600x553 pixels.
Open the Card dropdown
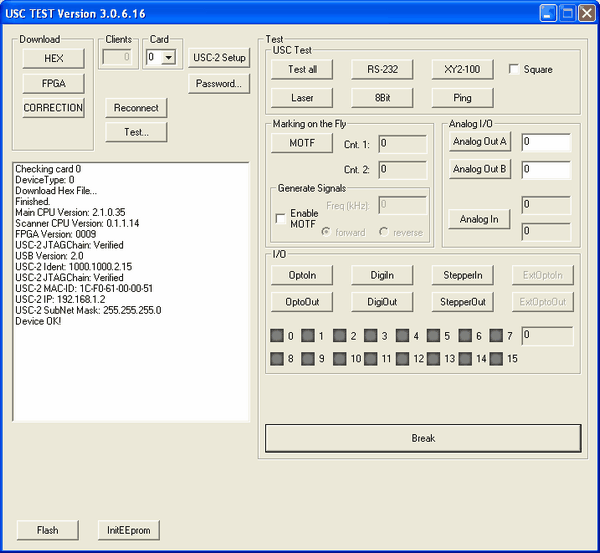pyautogui.click(x=168, y=58)
